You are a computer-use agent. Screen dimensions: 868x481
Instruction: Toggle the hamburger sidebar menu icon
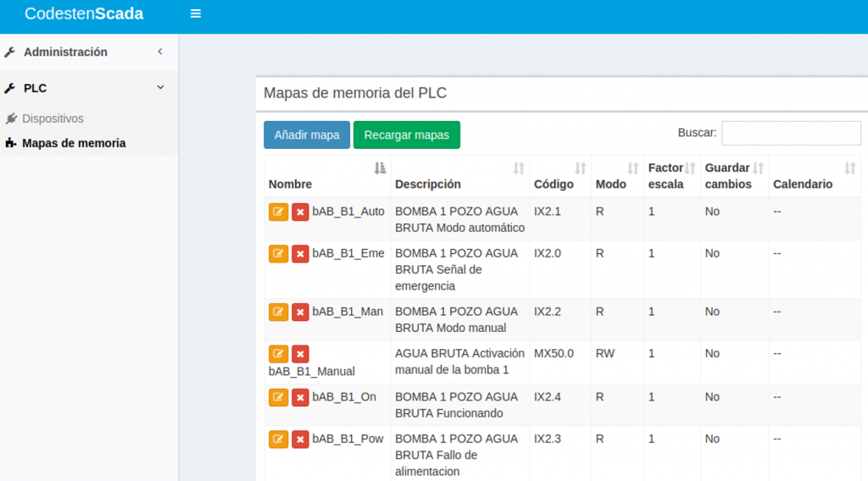click(196, 14)
